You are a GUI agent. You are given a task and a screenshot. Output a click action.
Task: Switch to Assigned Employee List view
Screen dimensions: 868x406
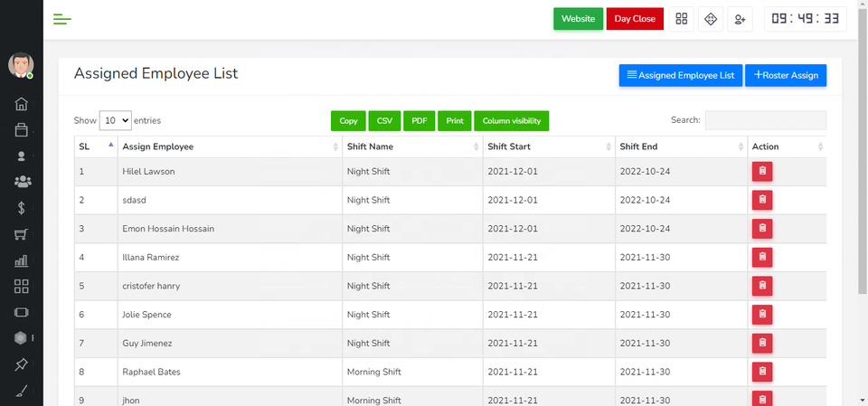point(680,76)
